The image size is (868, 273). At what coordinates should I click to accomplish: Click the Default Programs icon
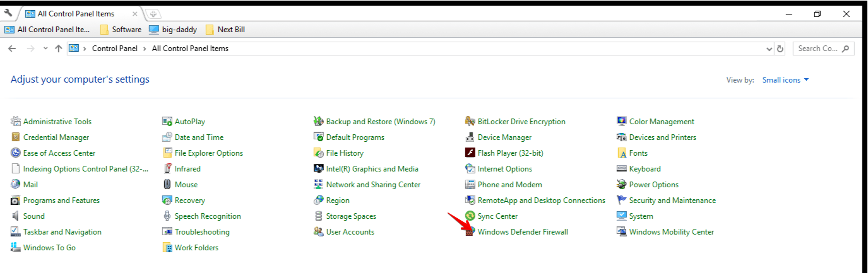point(319,137)
